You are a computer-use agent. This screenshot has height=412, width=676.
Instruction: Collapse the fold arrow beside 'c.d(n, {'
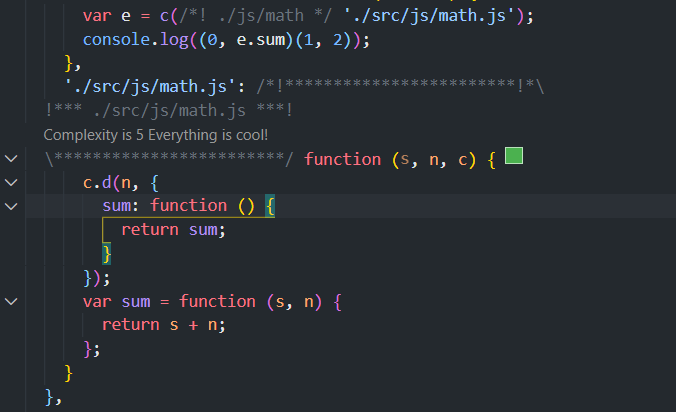click(11, 182)
